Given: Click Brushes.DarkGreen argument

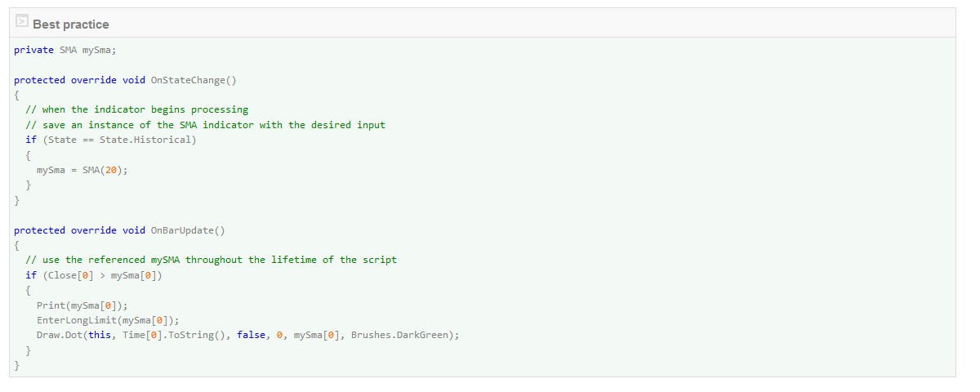Looking at the screenshot, I should tap(399, 336).
